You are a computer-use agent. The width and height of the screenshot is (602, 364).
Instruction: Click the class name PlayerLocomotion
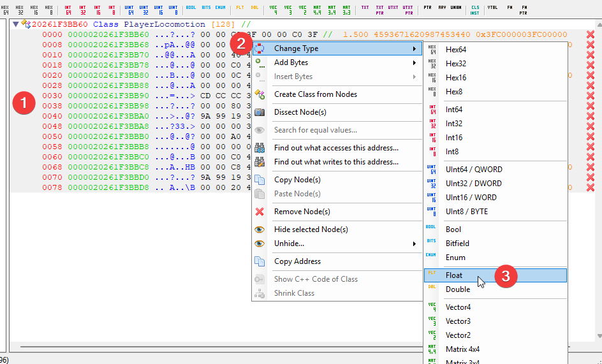(x=165, y=24)
